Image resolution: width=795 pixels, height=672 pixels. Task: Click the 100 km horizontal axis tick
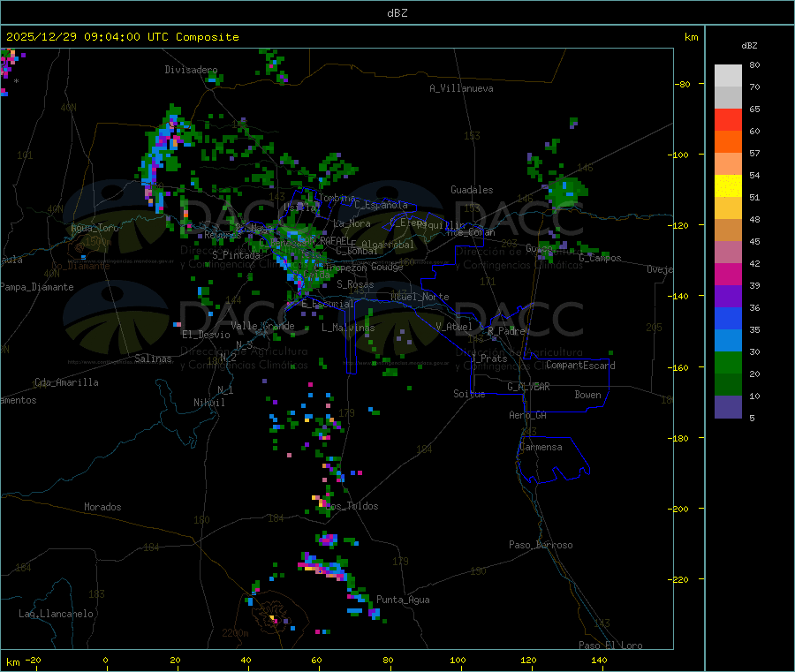pos(458,660)
